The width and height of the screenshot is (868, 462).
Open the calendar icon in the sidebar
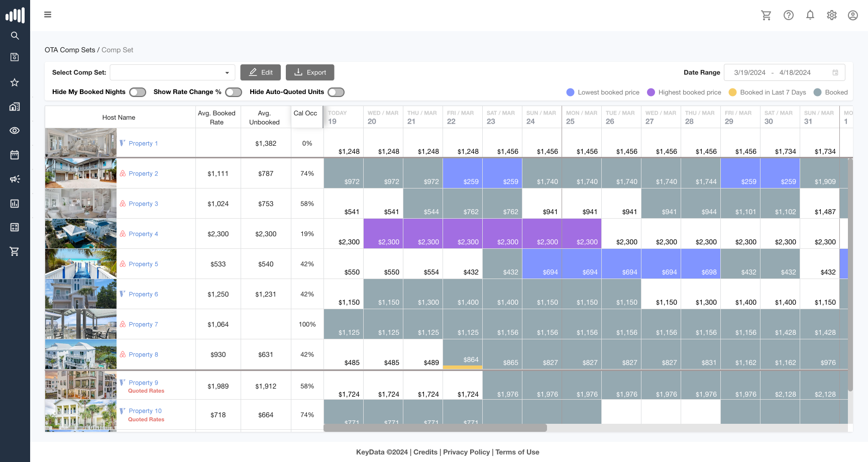point(15,155)
